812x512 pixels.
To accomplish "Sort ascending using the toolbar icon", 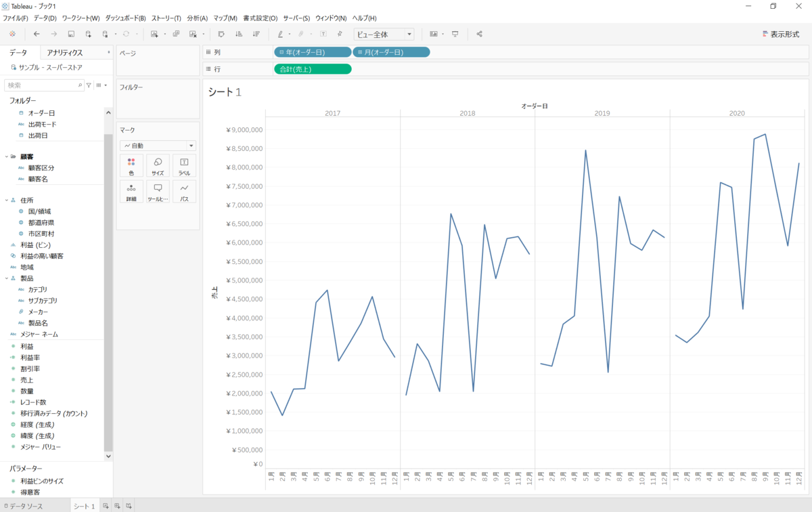I will click(238, 34).
